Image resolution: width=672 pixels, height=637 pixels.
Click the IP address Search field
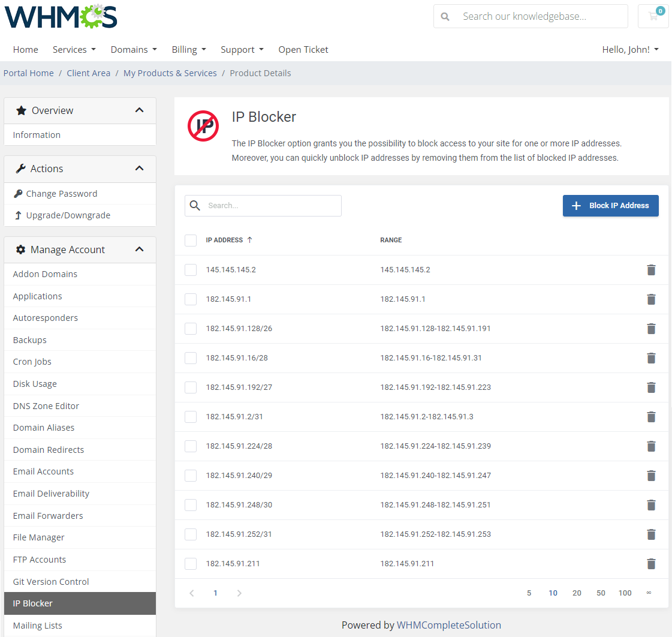point(263,206)
